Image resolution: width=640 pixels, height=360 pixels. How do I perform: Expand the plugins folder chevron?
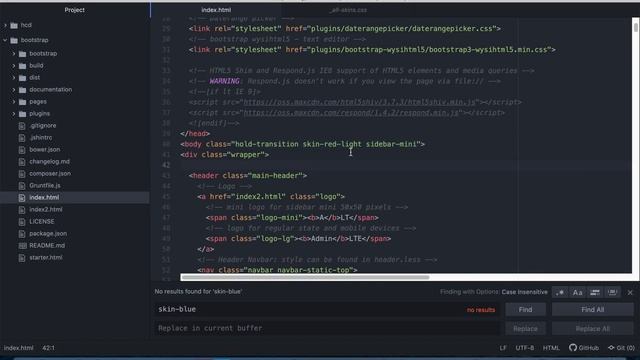13,113
